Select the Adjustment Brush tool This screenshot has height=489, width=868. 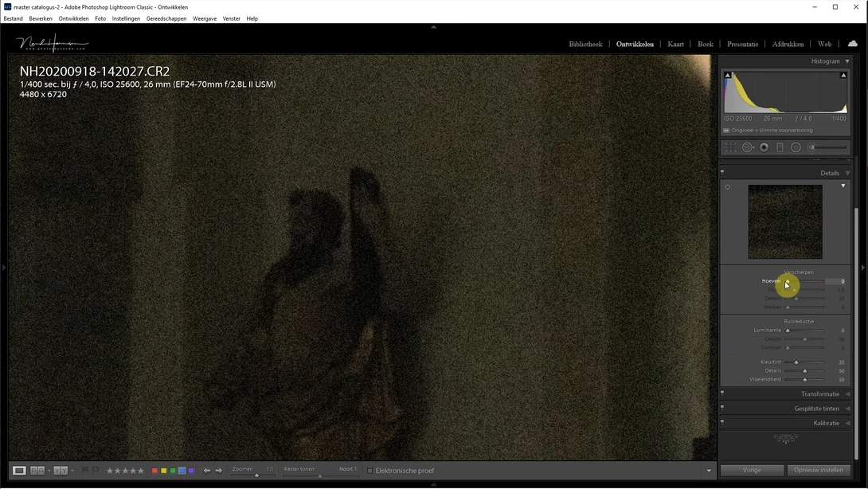827,147
